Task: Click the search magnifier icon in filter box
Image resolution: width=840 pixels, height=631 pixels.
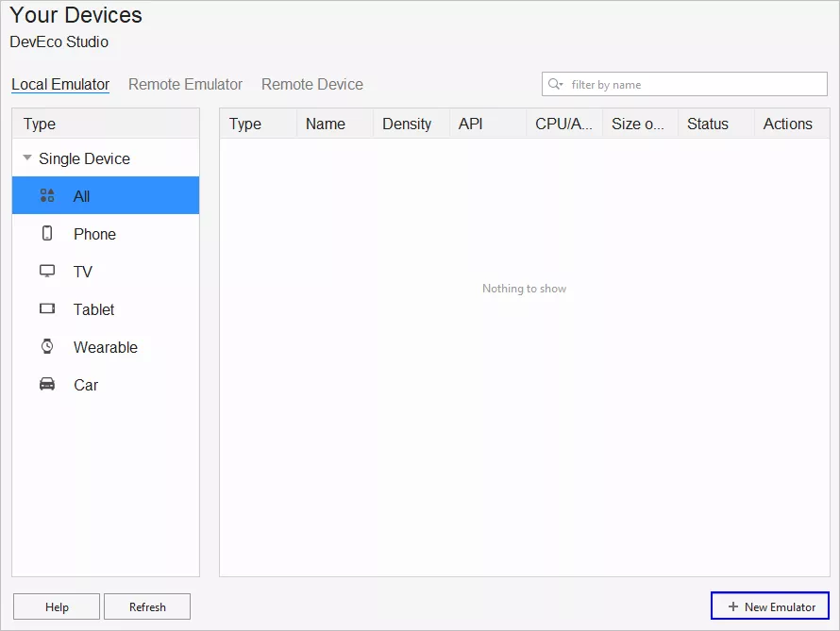Action: tap(555, 84)
